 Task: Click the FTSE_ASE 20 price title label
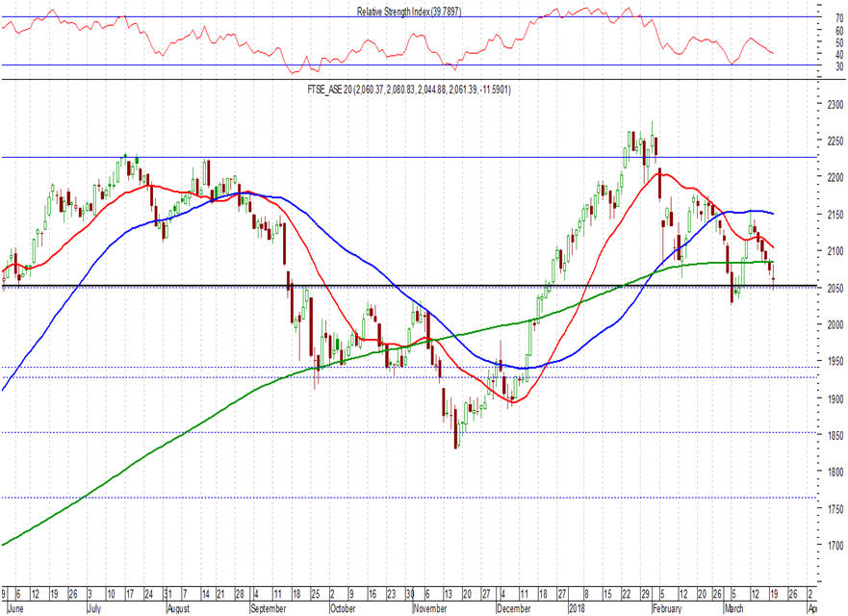coord(409,90)
